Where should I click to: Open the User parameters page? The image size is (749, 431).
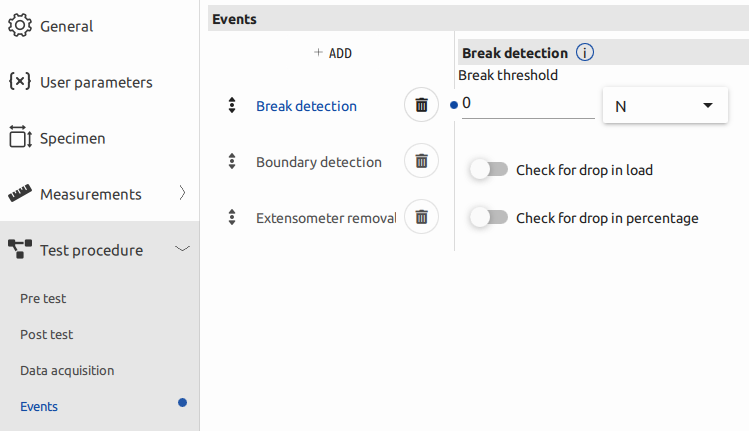pos(96,82)
